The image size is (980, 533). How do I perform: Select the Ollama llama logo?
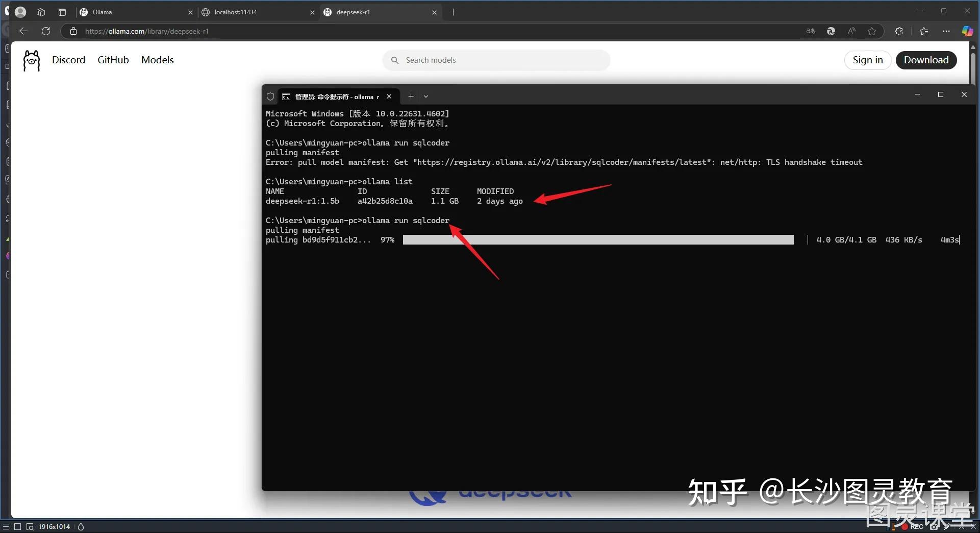[x=31, y=60]
